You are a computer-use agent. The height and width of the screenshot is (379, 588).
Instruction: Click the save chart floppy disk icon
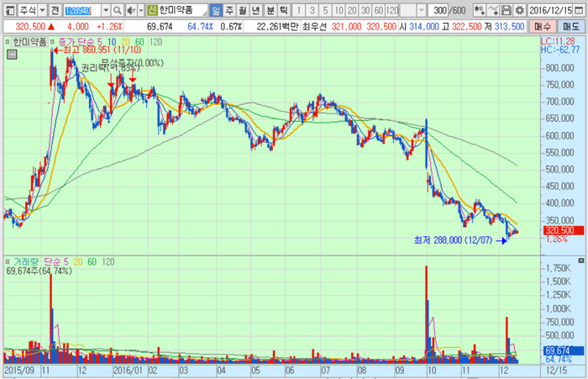(507, 10)
